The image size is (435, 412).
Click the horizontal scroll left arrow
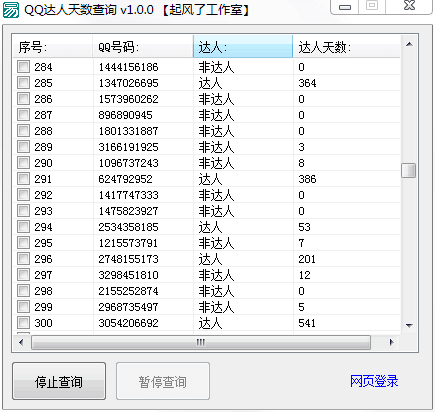21,342
